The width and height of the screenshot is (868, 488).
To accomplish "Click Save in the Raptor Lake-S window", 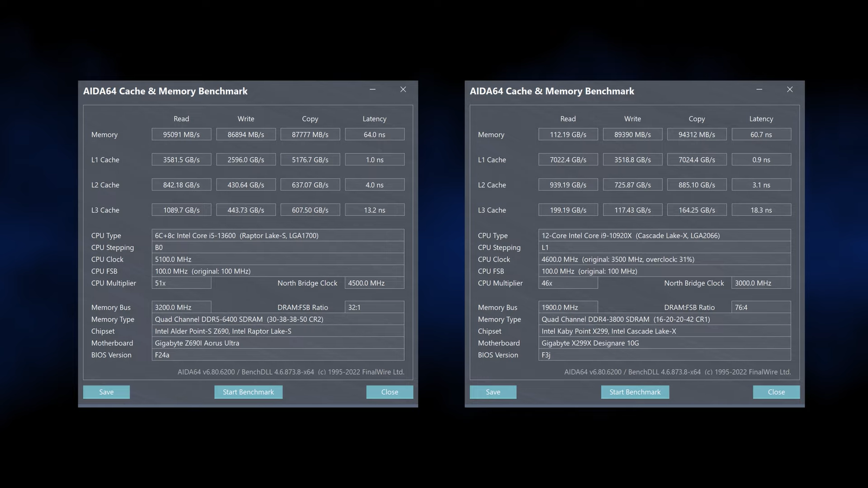I will [x=106, y=392].
